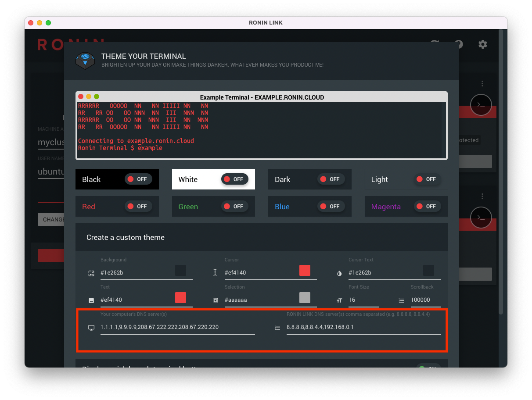This screenshot has width=532, height=400.
Task: Click the main window vertical scrollbar
Action: pos(501,171)
